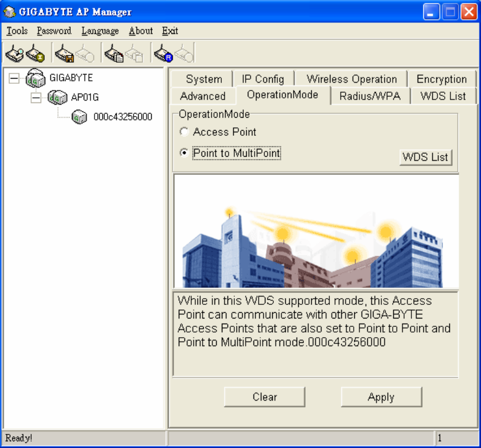Go to the Advanced tab
The height and width of the screenshot is (448, 481).
(203, 96)
